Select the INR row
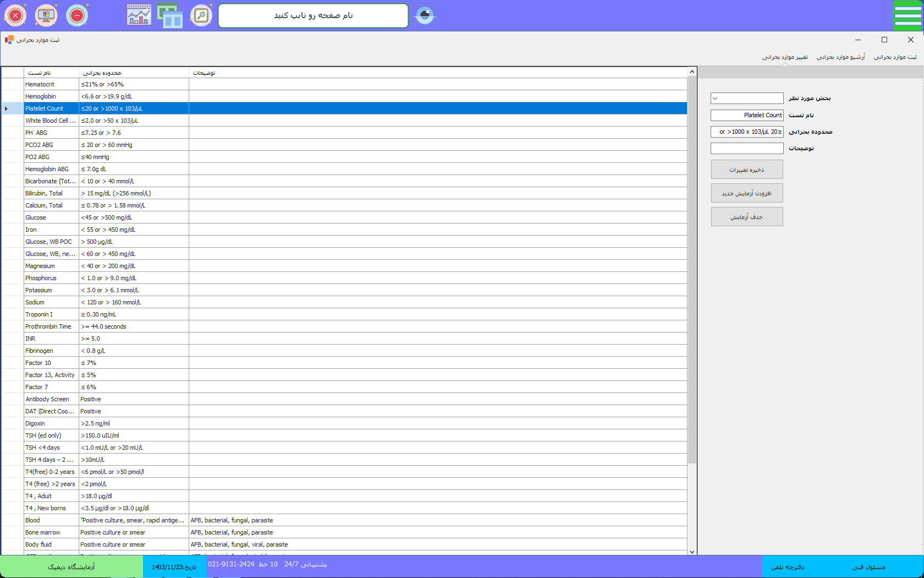The width and height of the screenshot is (924, 578). 344,339
